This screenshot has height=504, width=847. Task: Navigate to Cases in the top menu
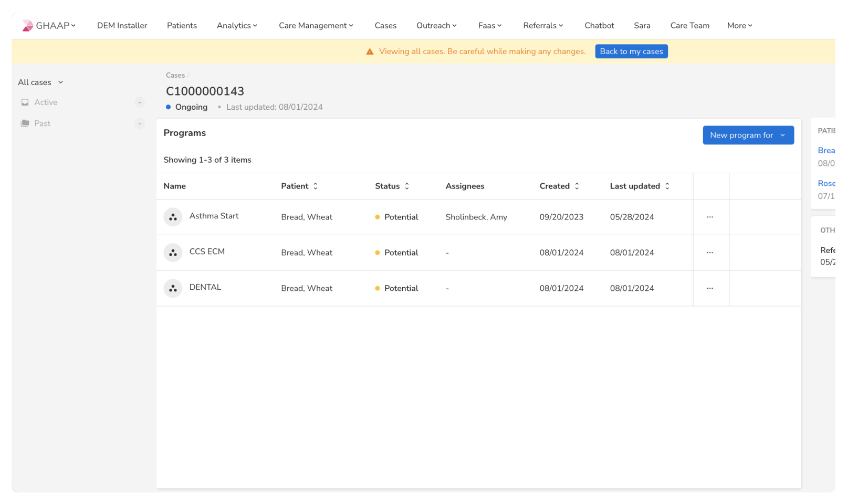click(x=385, y=26)
